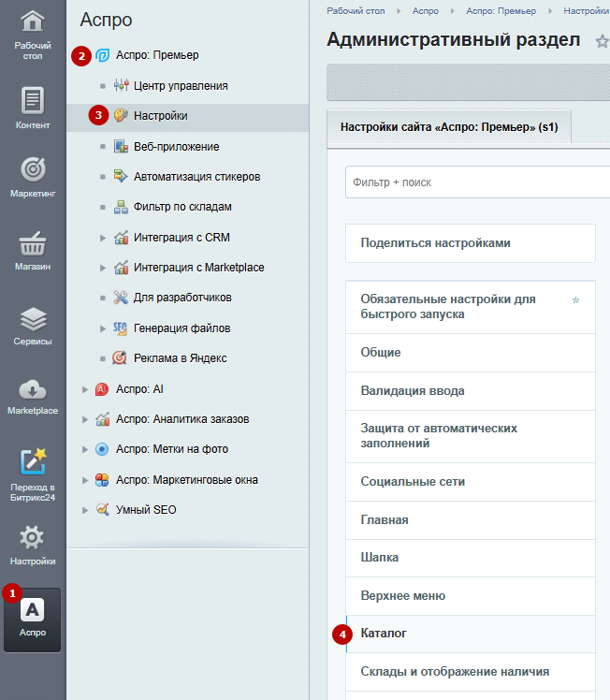Open the Маркетинг target icon
610x700 pixels.
33,169
